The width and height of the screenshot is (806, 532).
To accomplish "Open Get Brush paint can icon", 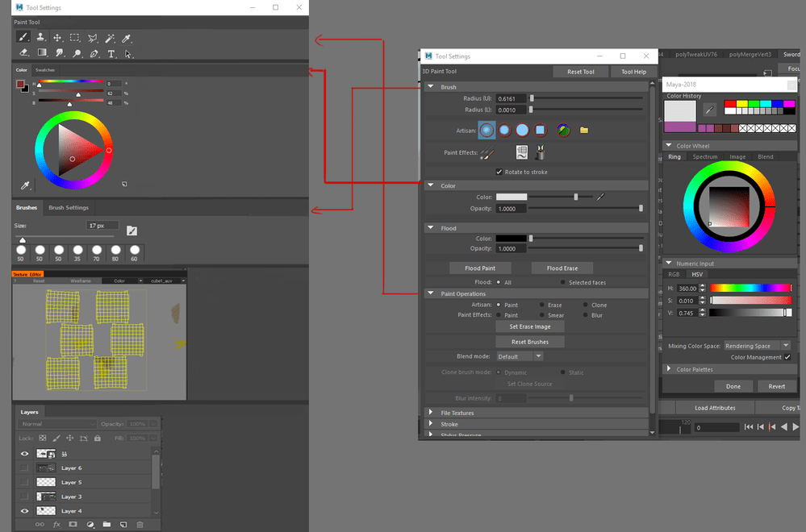I will coord(541,152).
